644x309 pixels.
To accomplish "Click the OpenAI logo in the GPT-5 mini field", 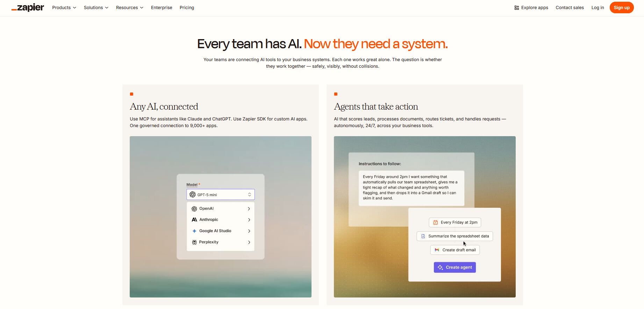I will click(x=193, y=194).
